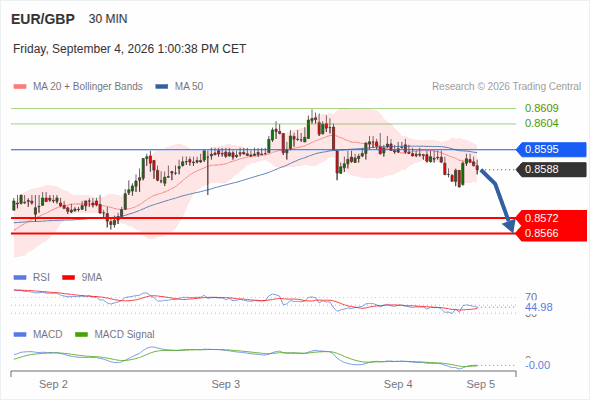590x400 pixels.
Task: Click the Friday, September 4, 2026 timestamp
Action: 129,49
